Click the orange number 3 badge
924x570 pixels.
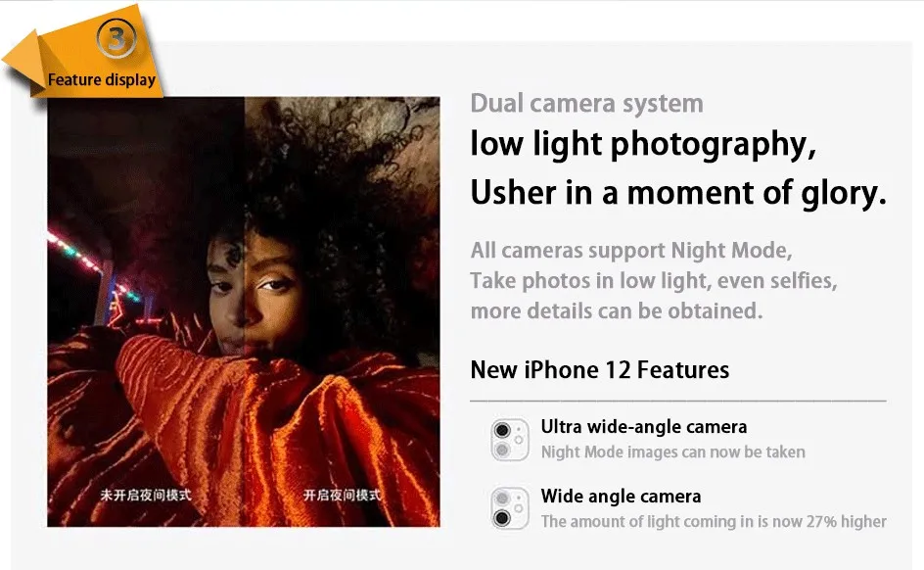[116, 38]
